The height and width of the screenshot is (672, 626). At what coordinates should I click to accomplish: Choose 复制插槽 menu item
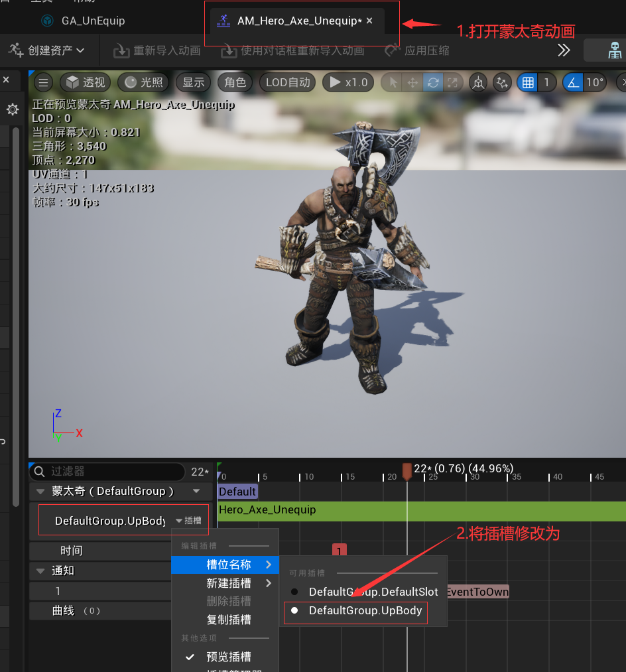coord(225,620)
